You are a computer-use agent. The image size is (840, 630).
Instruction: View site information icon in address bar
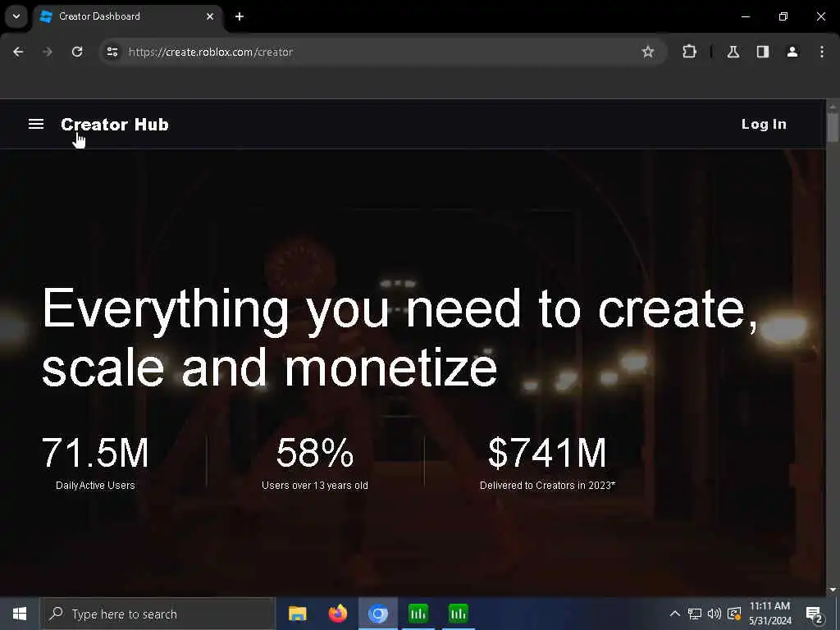[112, 52]
